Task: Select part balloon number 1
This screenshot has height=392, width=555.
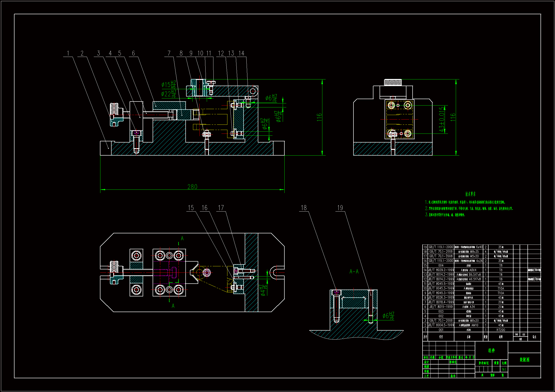Action: click(68, 53)
